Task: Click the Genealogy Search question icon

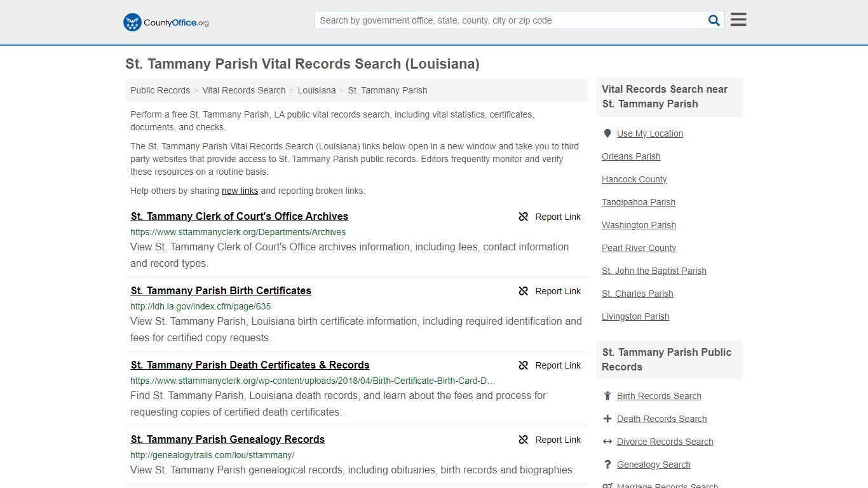Action: 607,464
